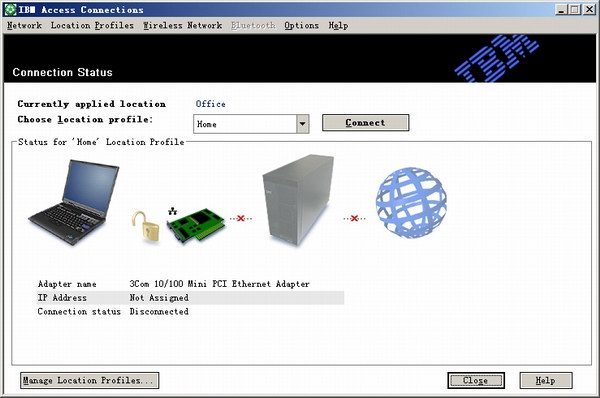Viewport: 600px width, 398px height.
Task: Click the Help button at bottom right
Action: pos(546,380)
